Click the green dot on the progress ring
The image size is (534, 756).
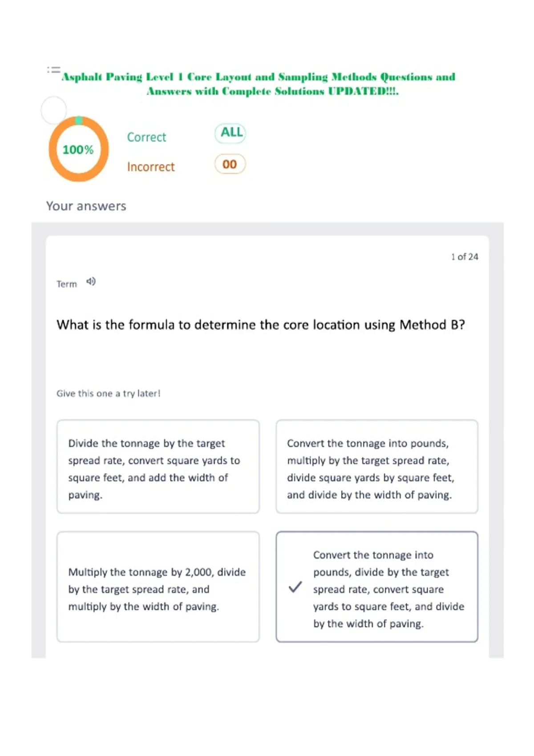pos(79,120)
